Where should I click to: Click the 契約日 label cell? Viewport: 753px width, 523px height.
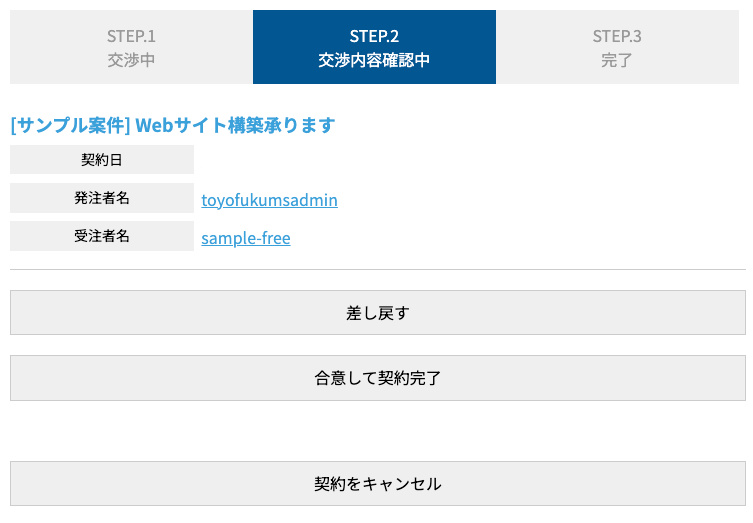[102, 160]
